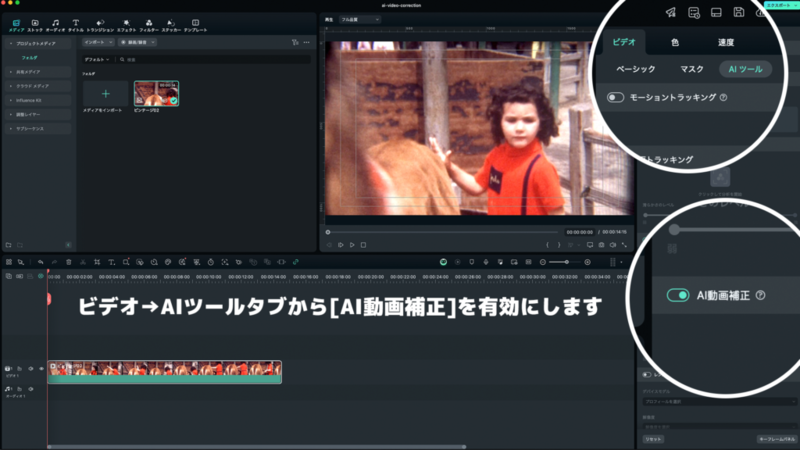
Task: Toggle mute on オーディオ1 track
Action: coord(31,389)
